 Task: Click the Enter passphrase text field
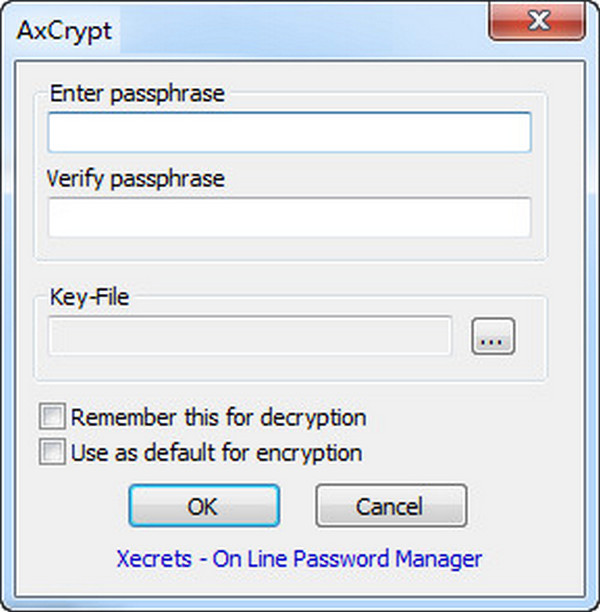(289, 132)
